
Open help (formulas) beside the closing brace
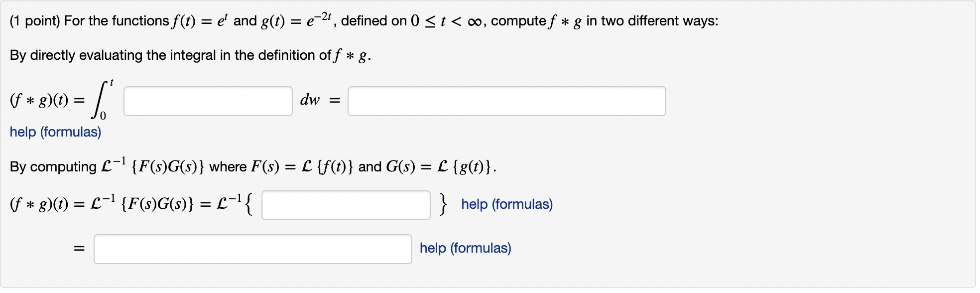pos(507,204)
